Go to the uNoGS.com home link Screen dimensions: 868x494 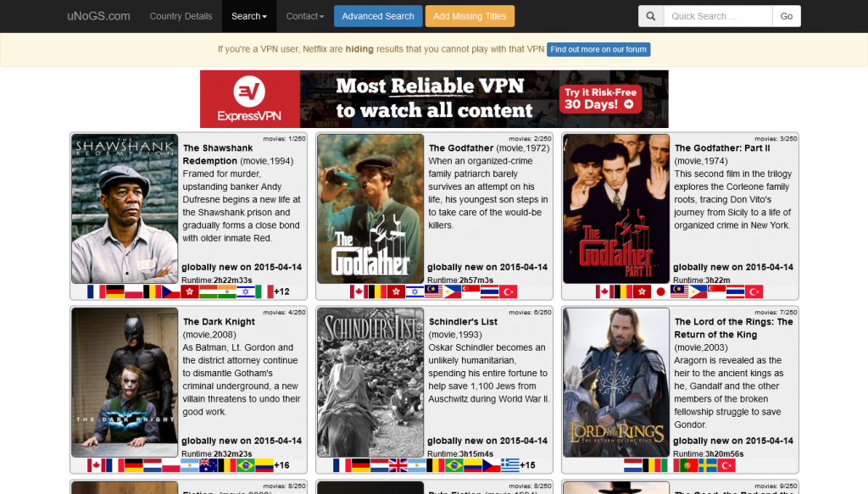(x=98, y=16)
